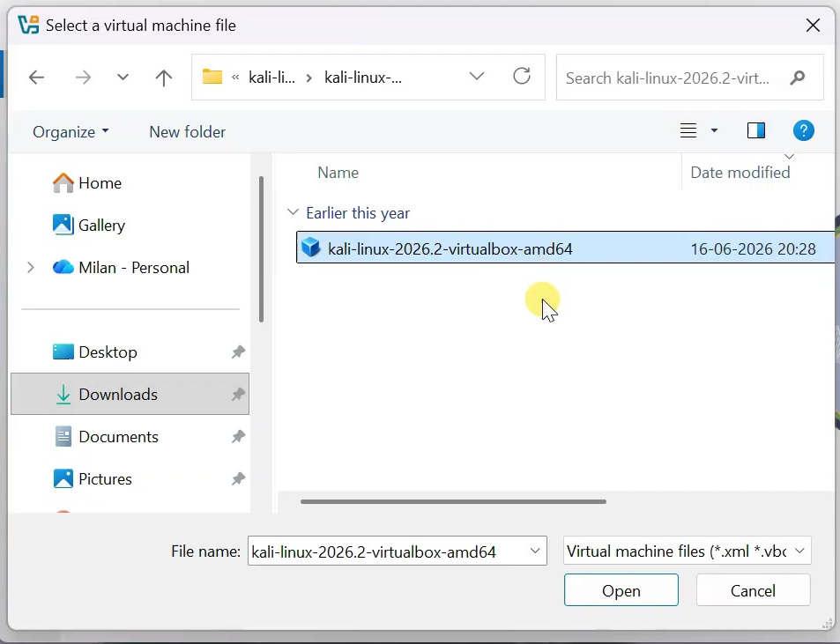Expand the address bar history dropdown

click(x=476, y=77)
